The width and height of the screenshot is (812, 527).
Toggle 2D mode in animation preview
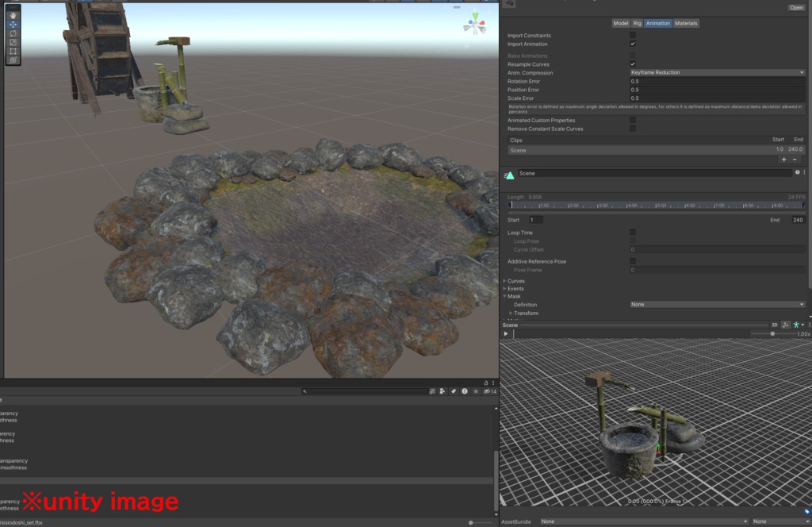[775, 325]
